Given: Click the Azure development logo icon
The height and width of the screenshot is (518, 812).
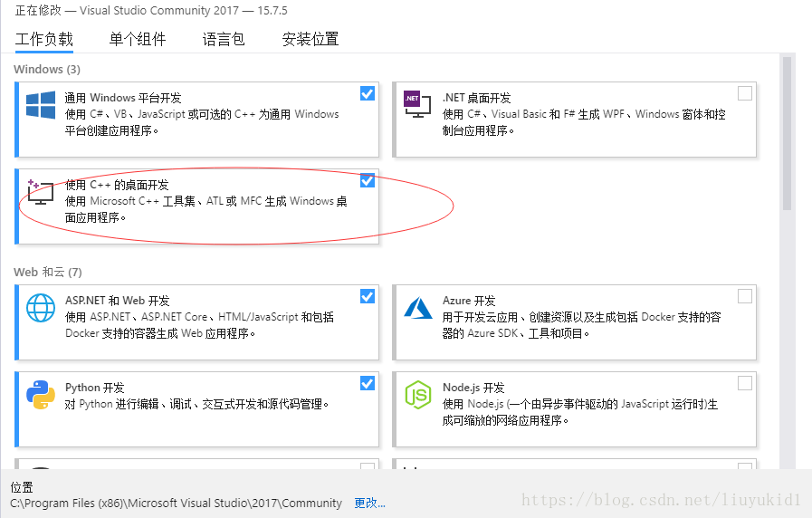Looking at the screenshot, I should pos(418,308).
